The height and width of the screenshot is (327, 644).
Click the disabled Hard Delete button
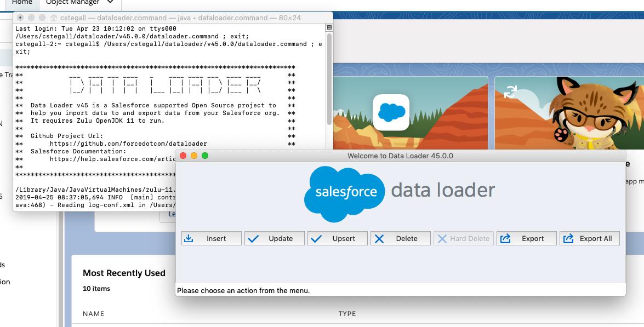(x=463, y=238)
